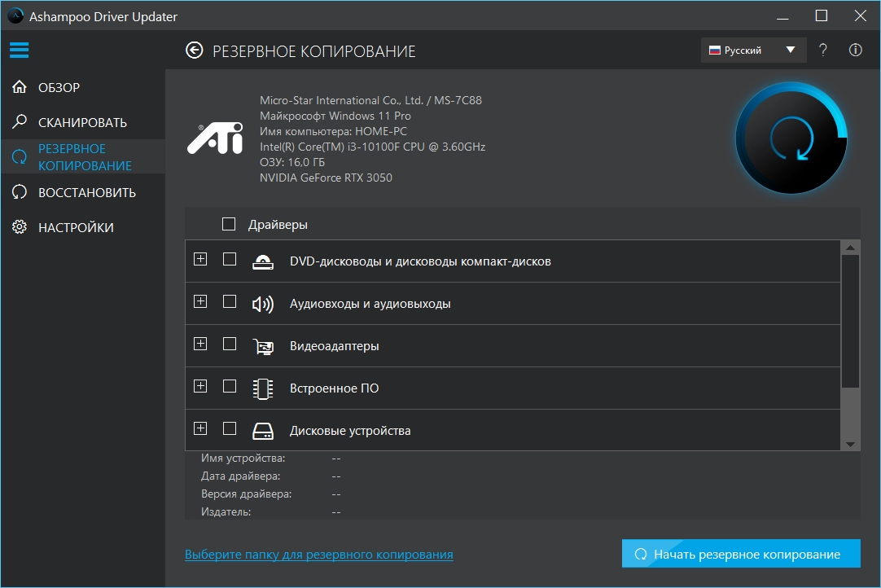Click the hamburger menu icon
881x588 pixels.
tap(20, 50)
